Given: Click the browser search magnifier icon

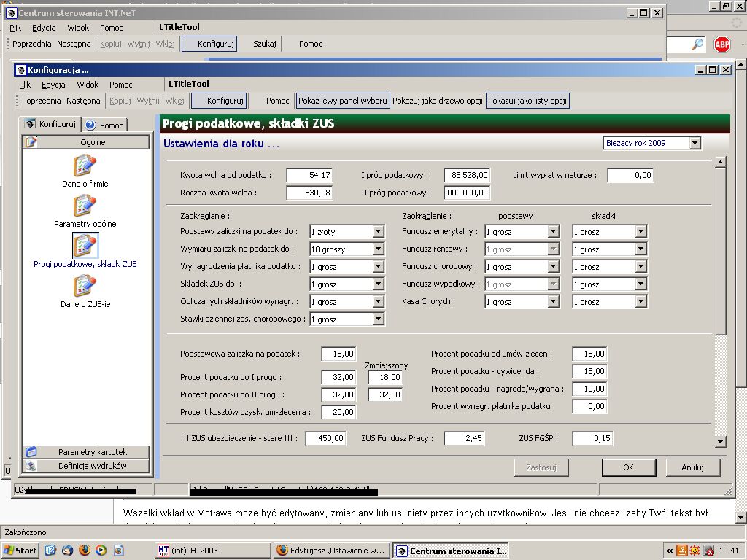Looking at the screenshot, I should pyautogui.click(x=697, y=44).
